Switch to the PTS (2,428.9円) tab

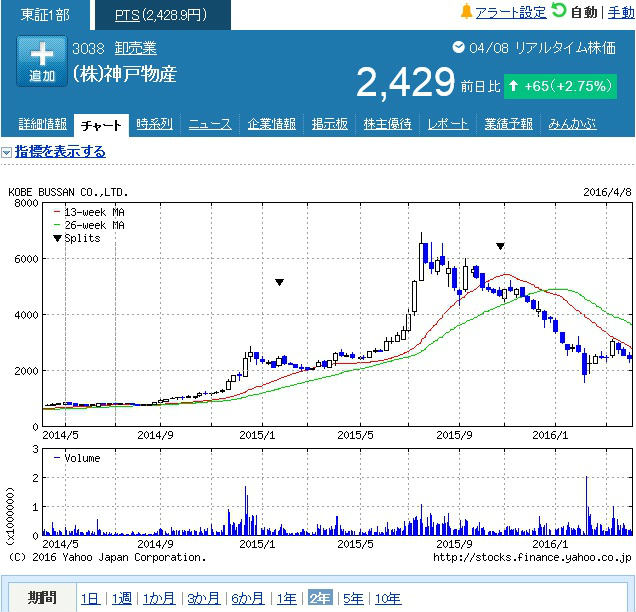click(x=163, y=15)
